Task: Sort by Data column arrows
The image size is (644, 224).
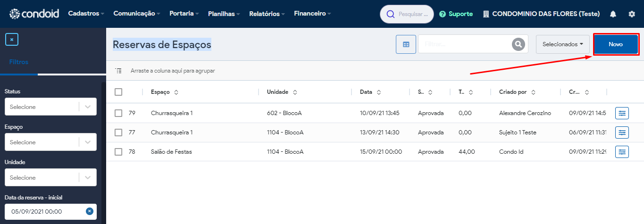Action: point(379,92)
